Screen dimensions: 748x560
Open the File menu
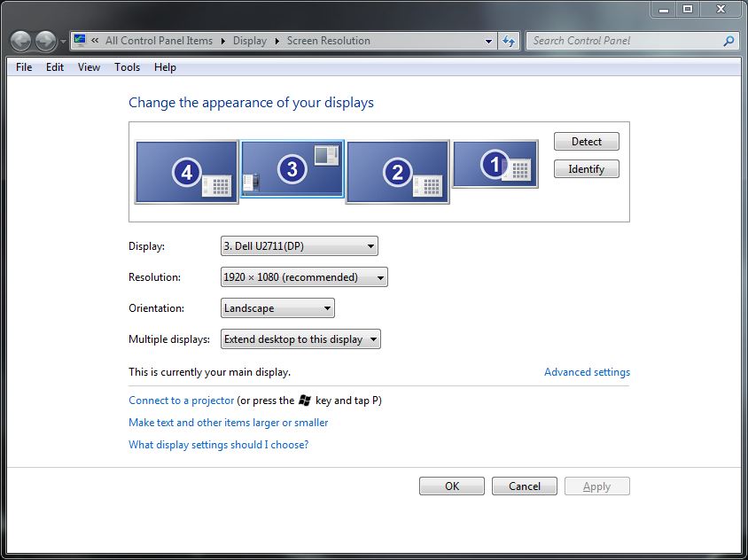coord(24,67)
